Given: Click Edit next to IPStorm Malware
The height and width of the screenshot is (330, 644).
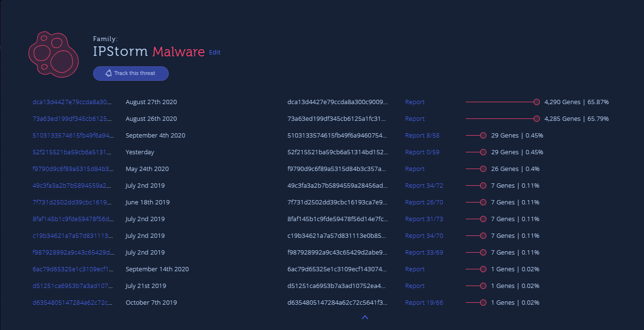Looking at the screenshot, I should click(x=215, y=53).
